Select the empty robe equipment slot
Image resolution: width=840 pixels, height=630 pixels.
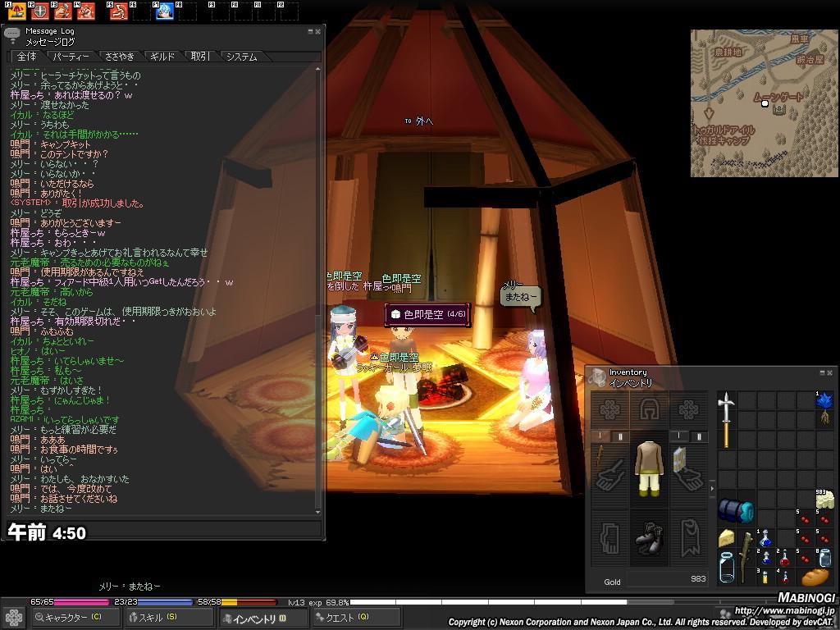[x=688, y=538]
